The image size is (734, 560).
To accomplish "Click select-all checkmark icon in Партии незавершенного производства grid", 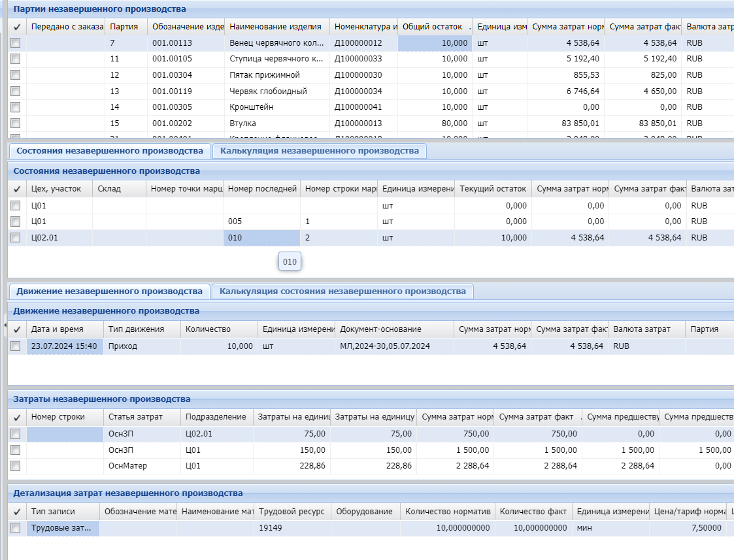I will (x=16, y=27).
